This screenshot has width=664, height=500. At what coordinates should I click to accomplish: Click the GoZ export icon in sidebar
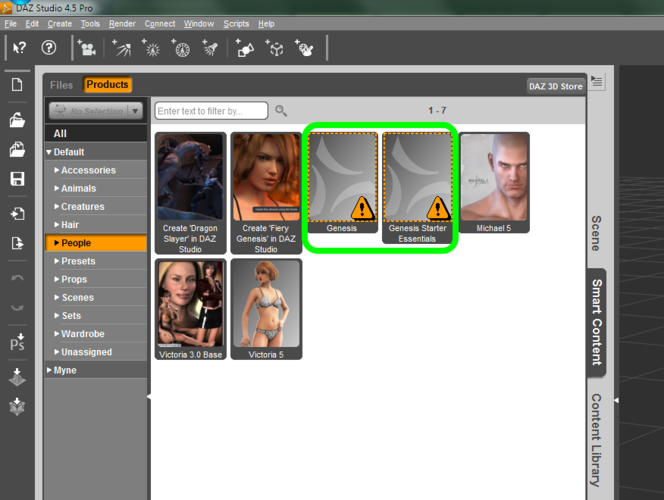point(17,377)
